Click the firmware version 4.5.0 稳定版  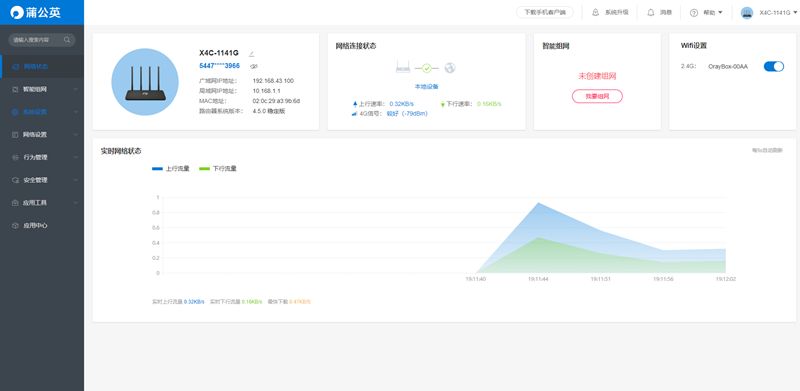[x=269, y=111]
